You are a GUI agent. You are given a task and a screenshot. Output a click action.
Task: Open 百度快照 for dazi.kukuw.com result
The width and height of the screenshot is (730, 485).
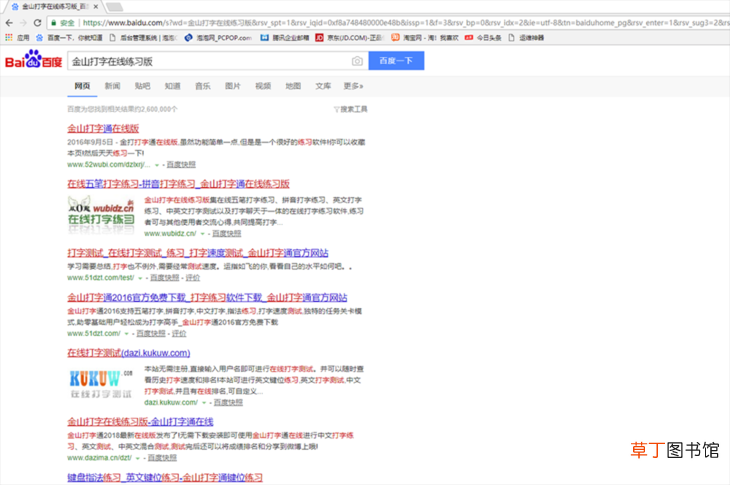228,403
